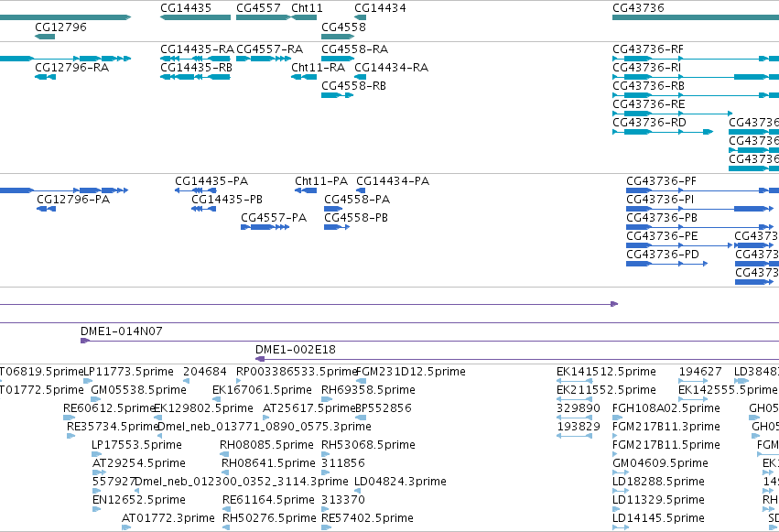Screen dimensions: 779x532
Task: Click EST LP11773.5prime
Action: point(88,382)
